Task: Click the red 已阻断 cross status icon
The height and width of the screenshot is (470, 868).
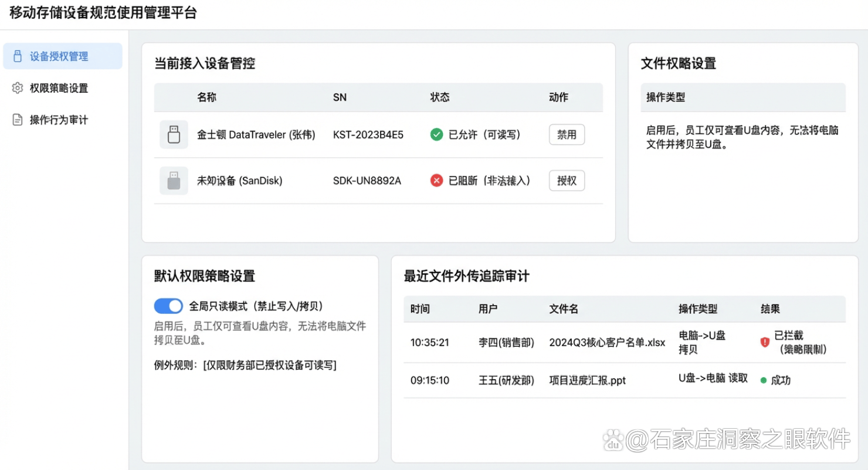Action: 436,181
